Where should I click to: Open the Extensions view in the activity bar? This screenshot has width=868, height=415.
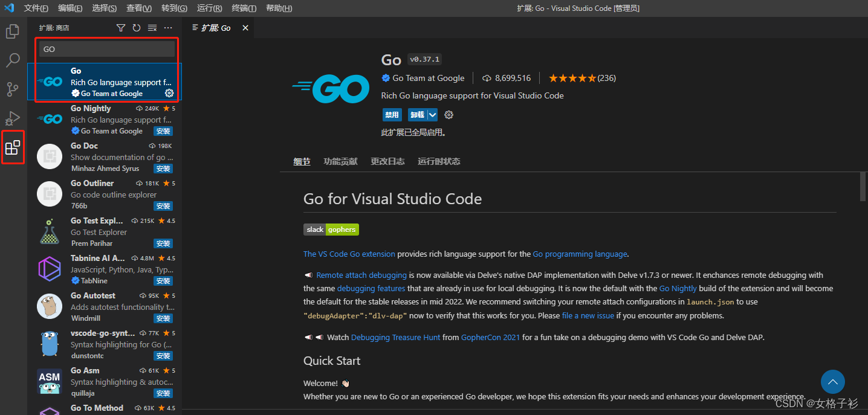pos(13,147)
